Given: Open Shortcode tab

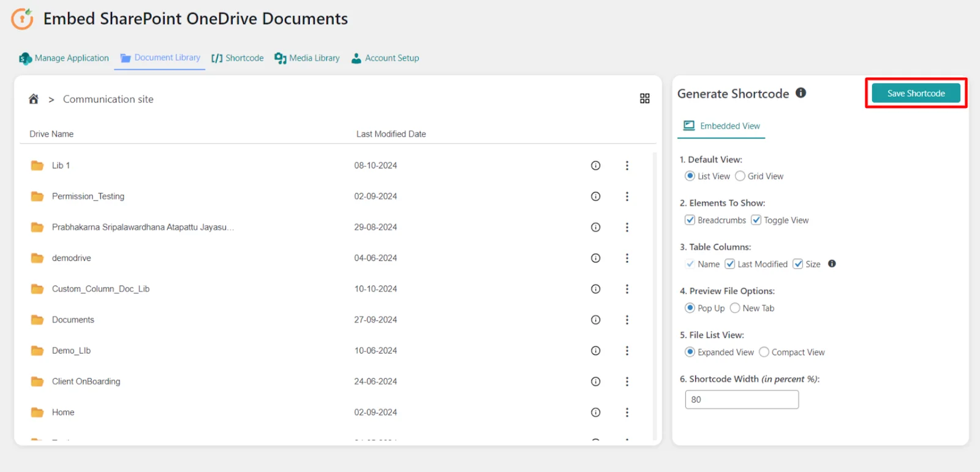Looking at the screenshot, I should click(238, 58).
